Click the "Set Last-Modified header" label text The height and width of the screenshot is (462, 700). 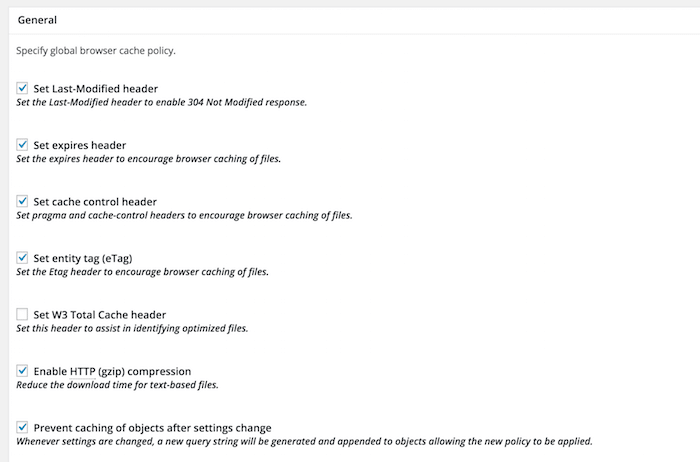[95, 89]
